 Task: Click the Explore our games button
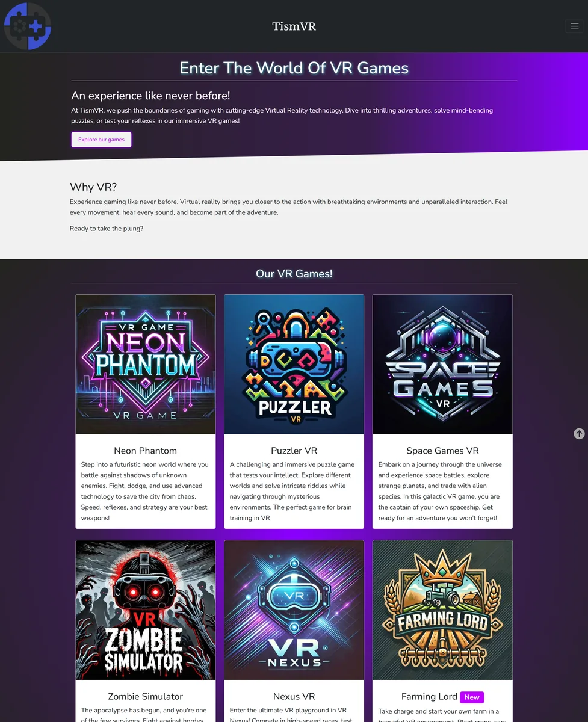[101, 140]
